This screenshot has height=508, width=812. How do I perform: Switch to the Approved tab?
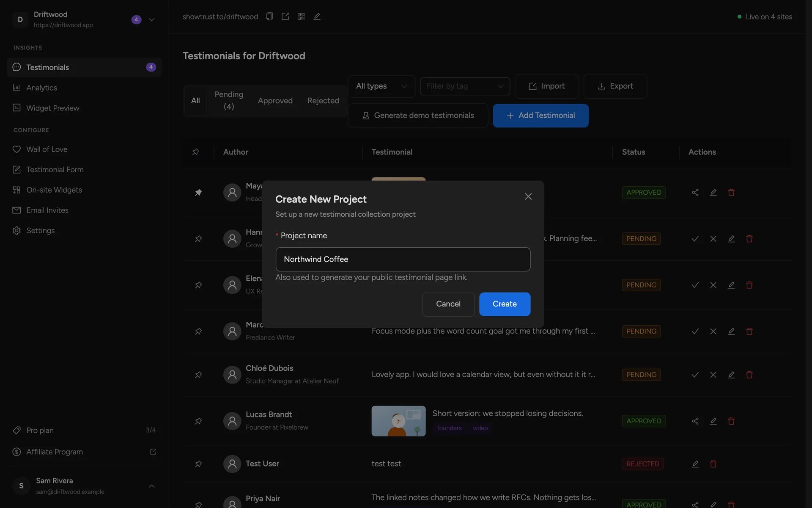coord(275,101)
